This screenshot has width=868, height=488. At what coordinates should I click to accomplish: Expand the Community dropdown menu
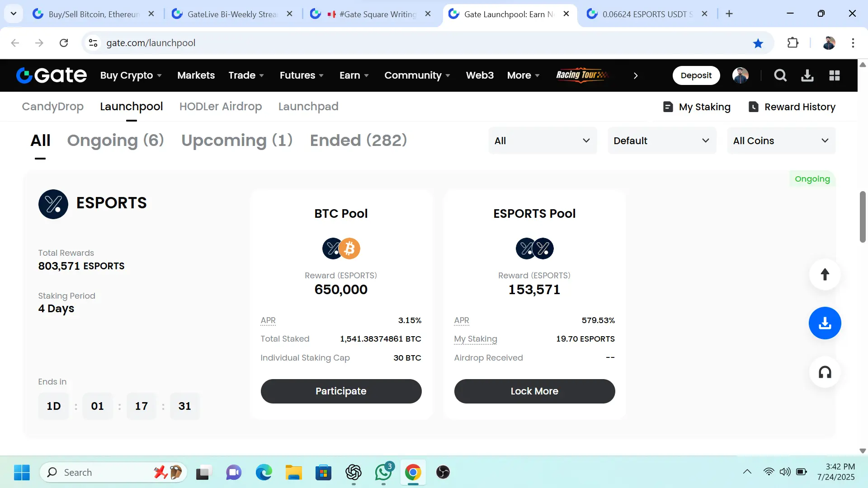418,75
